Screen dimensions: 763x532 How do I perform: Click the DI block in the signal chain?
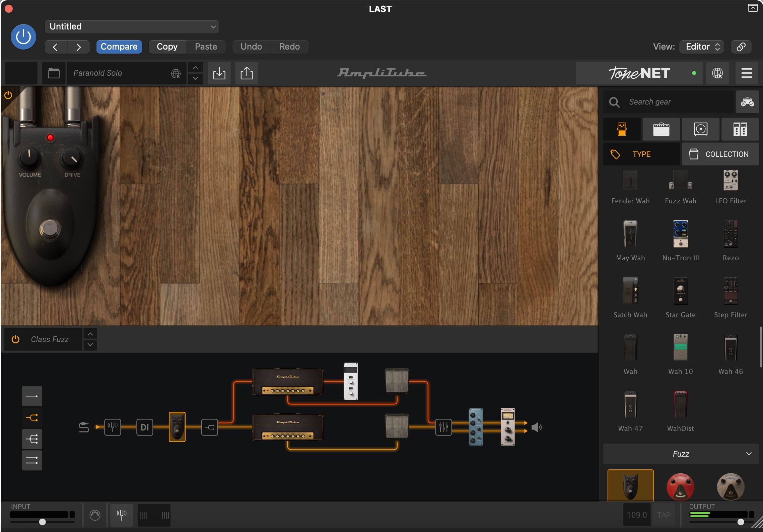145,427
